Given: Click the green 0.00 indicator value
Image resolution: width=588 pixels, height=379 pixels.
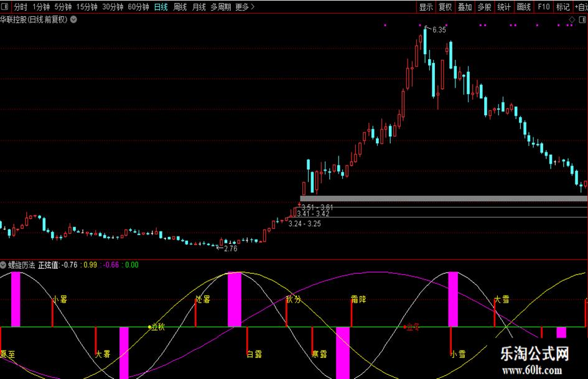Looking at the screenshot, I should [132, 265].
